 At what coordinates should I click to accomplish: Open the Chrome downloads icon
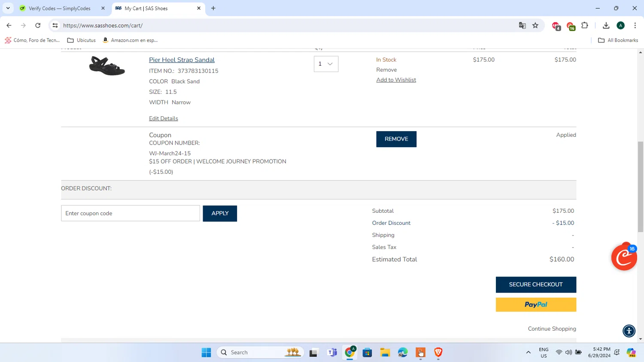click(606, 25)
